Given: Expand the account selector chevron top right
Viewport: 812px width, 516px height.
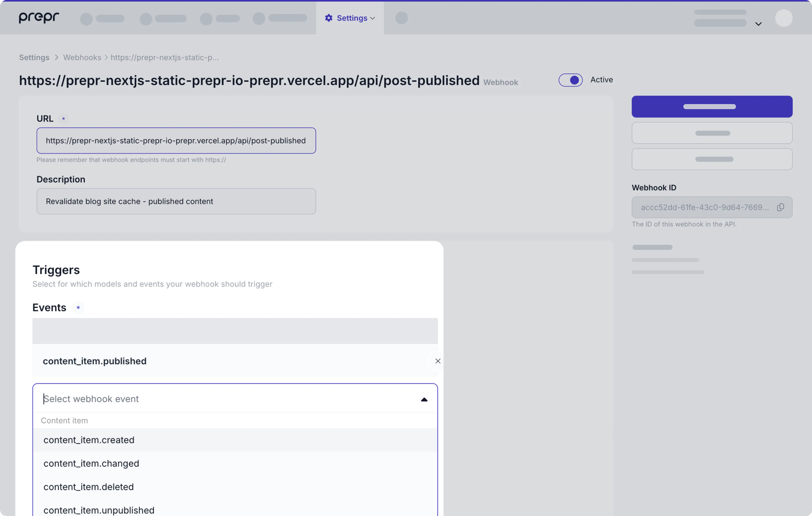Looking at the screenshot, I should click(x=758, y=24).
